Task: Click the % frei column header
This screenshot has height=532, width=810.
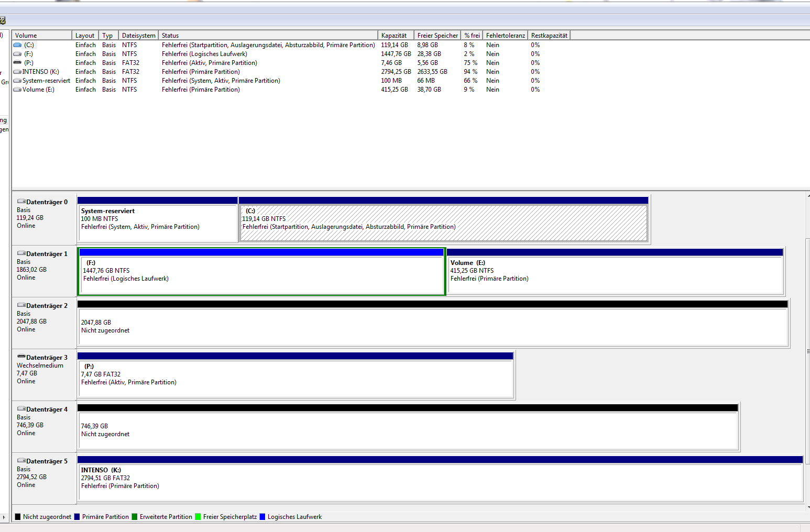Action: tap(472, 36)
